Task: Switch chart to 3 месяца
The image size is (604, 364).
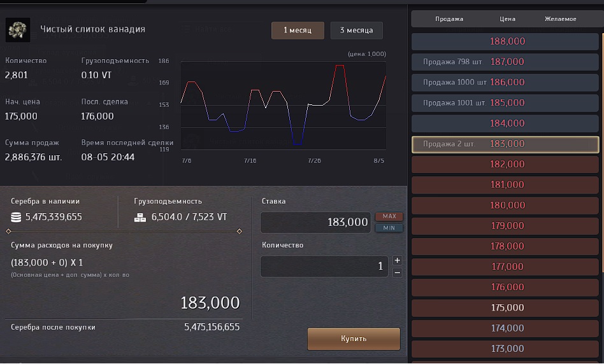Action: 356,31
